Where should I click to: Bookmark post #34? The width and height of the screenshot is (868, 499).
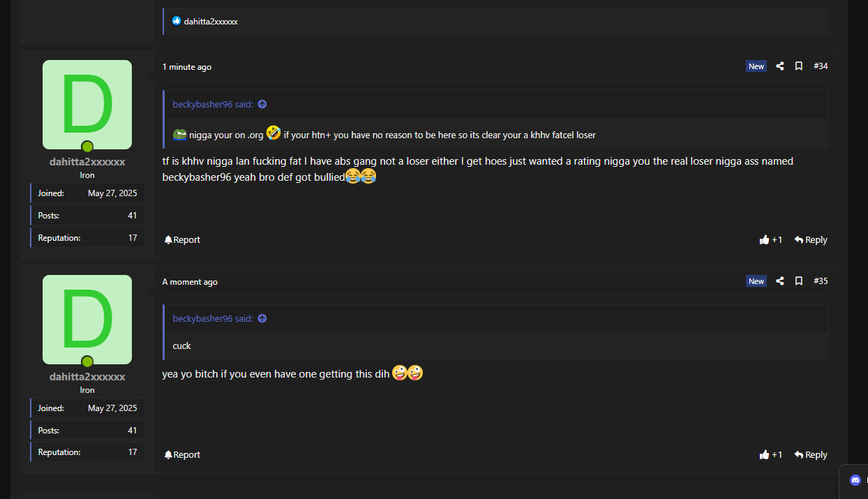coord(799,66)
